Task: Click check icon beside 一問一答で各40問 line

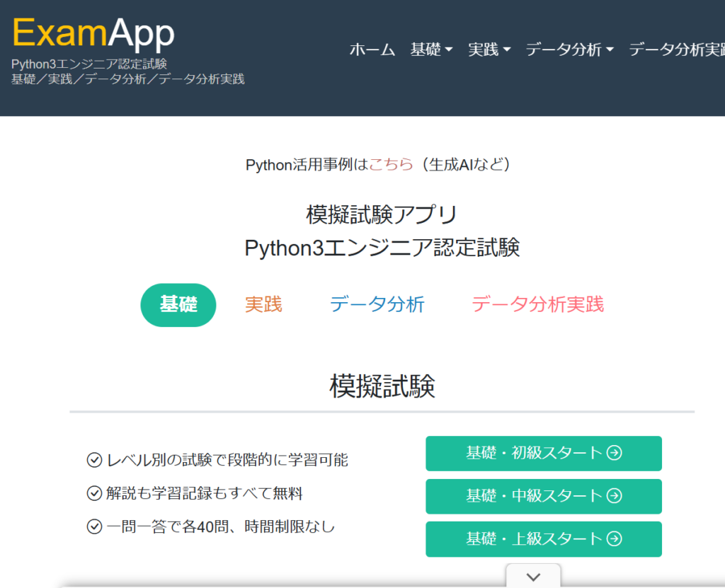Action: click(94, 526)
